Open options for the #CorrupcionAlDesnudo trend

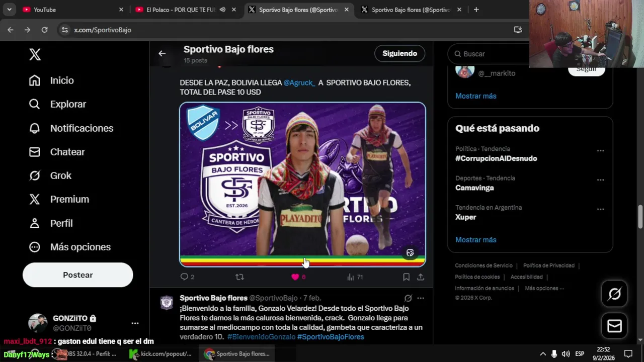tap(600, 151)
